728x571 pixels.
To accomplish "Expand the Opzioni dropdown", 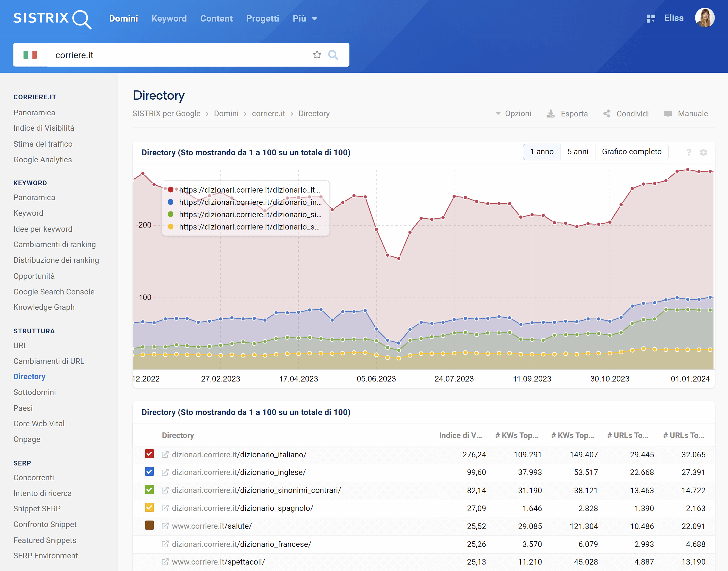I will coord(513,114).
